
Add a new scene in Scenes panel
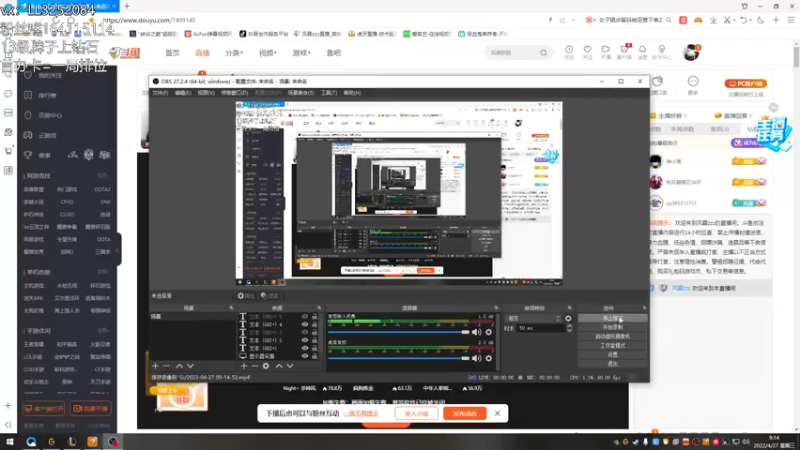[156, 366]
